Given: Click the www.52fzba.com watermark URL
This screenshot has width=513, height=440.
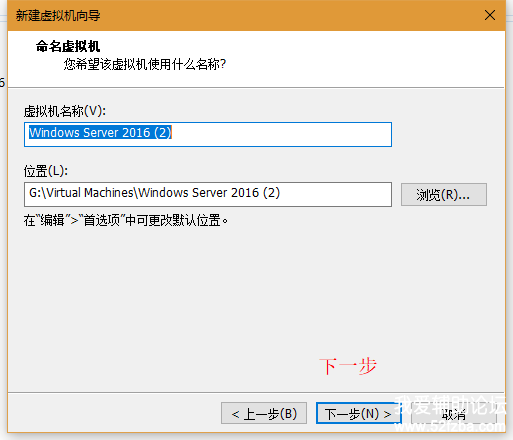Looking at the screenshot, I should pos(450,426).
